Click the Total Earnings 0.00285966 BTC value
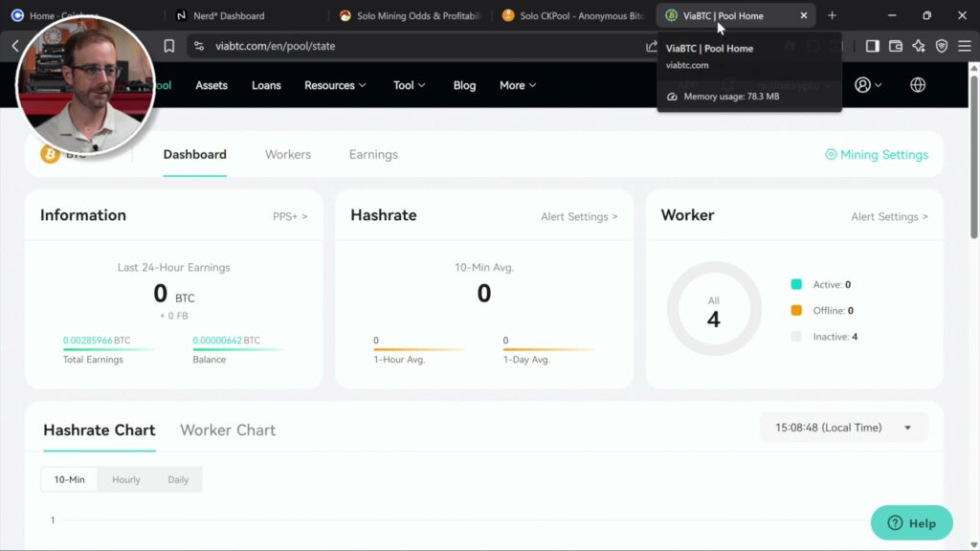 97,341
